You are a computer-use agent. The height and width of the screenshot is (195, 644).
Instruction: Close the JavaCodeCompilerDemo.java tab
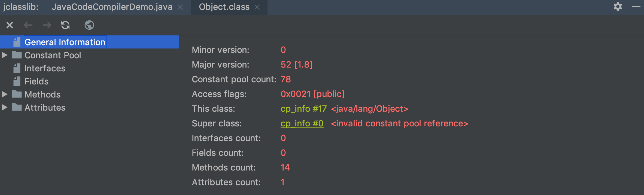(180, 7)
